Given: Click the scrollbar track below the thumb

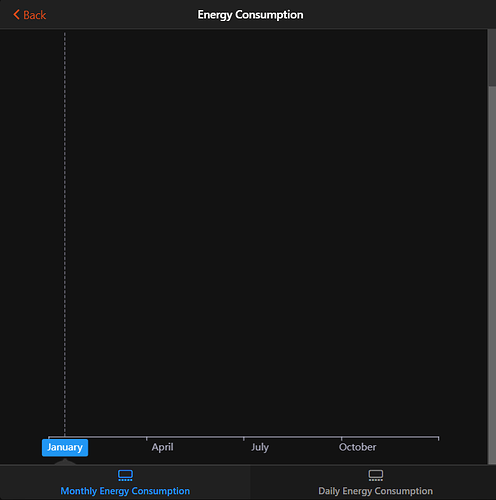Looking at the screenshot, I should coord(492,275).
